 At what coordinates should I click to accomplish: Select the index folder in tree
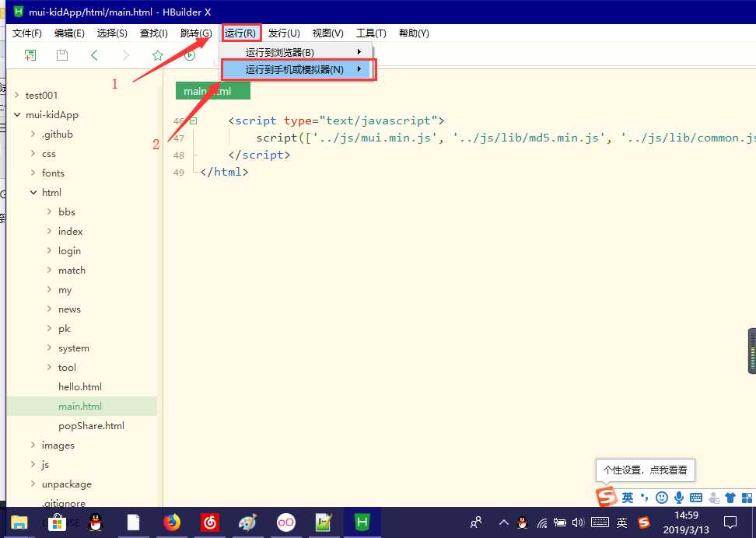click(x=71, y=232)
